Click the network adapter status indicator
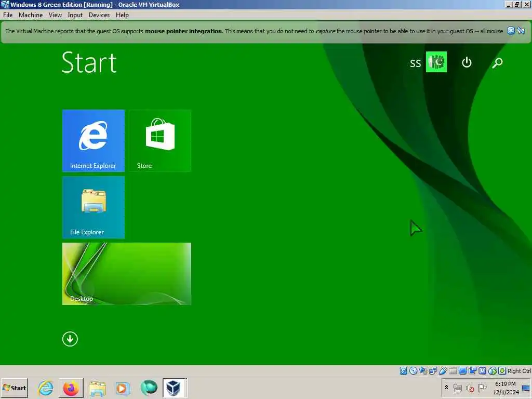 pos(433,371)
